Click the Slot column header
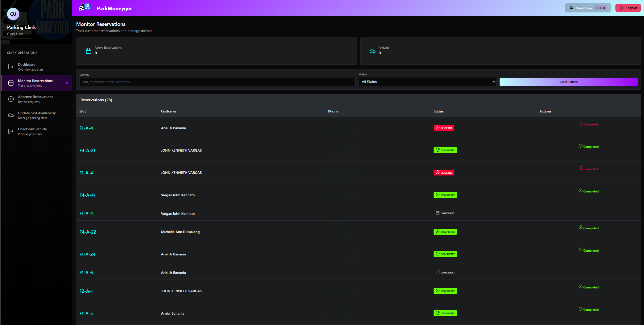This screenshot has width=644, height=325. click(x=83, y=111)
